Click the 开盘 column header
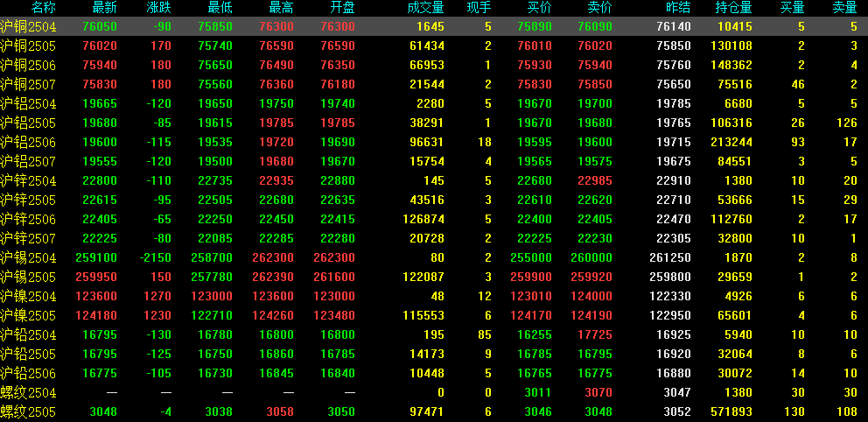This screenshot has width=868, height=422. pyautogui.click(x=342, y=7)
